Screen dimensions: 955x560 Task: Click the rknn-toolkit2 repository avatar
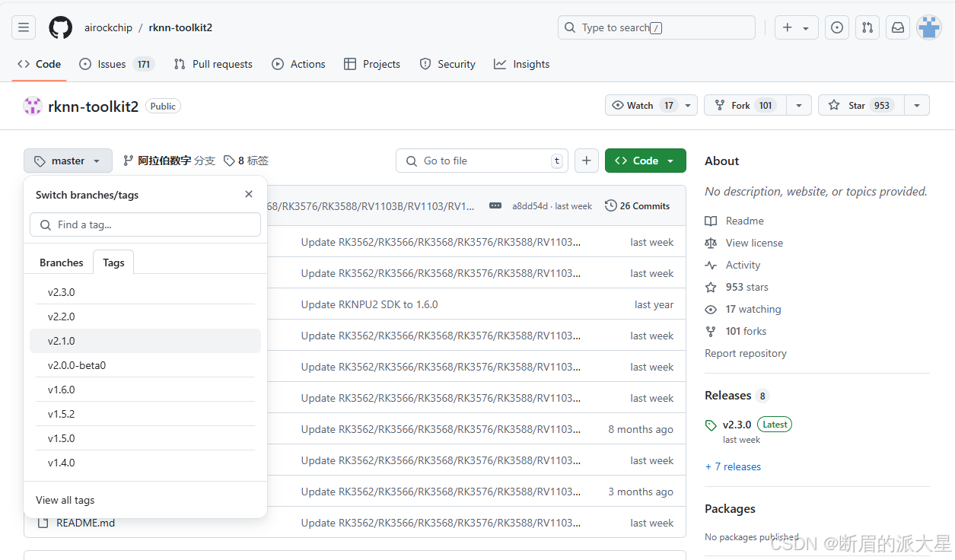point(33,106)
